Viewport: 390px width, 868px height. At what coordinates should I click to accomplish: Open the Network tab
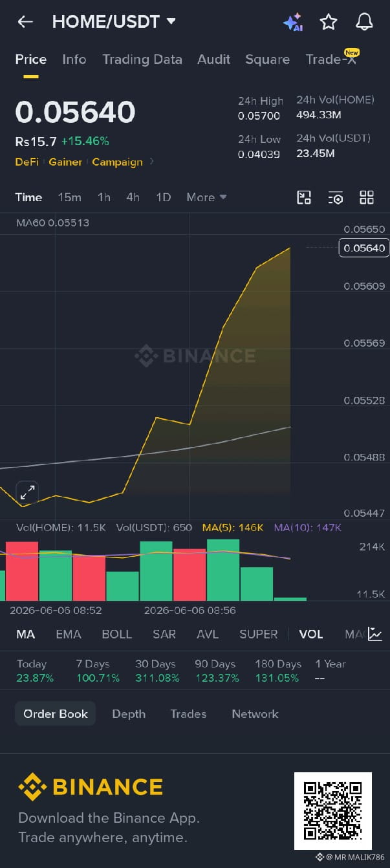(255, 714)
